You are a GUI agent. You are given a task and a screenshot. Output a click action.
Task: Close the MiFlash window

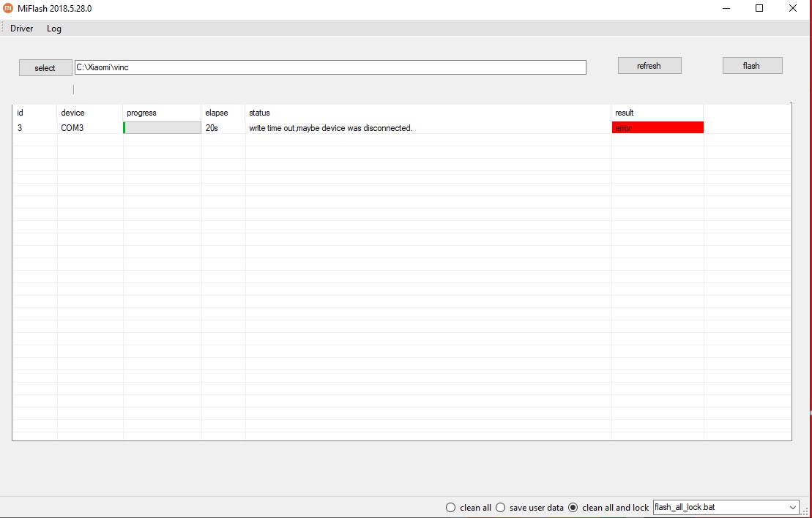coord(793,8)
